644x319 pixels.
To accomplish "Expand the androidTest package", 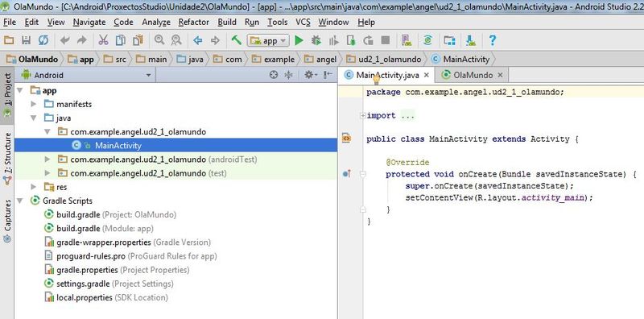I will pyautogui.click(x=47, y=159).
